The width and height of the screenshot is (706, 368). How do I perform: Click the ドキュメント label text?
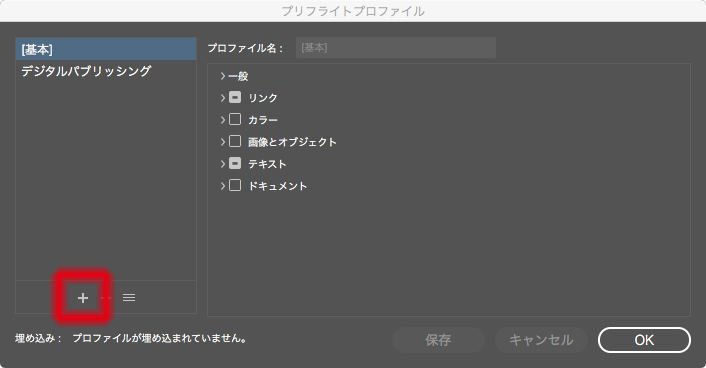tap(278, 186)
